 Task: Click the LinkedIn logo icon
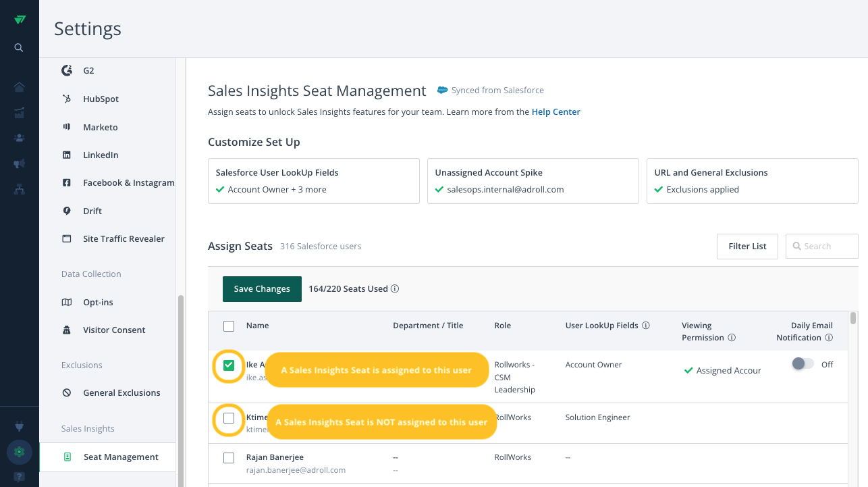tap(67, 155)
